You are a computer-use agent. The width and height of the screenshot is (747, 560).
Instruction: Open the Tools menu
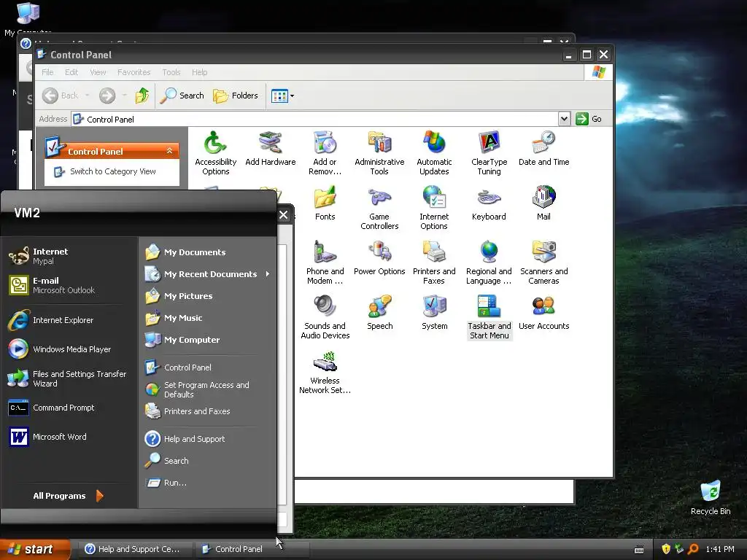coord(171,72)
